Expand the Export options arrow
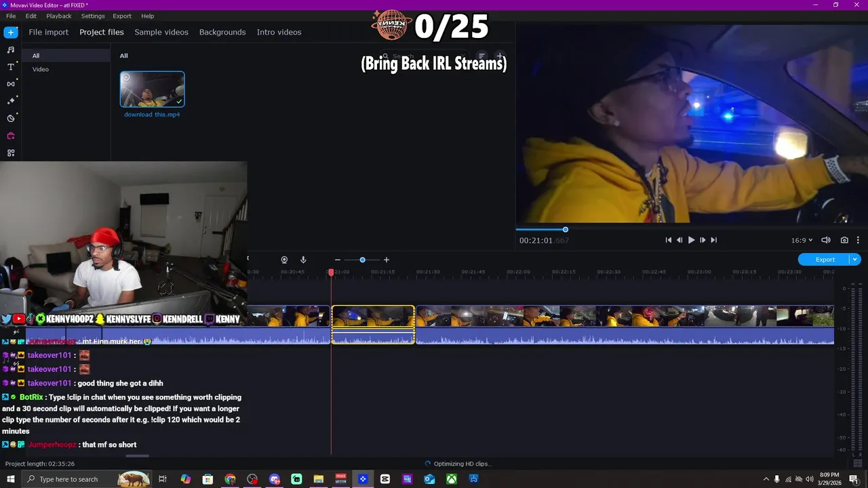 point(855,260)
